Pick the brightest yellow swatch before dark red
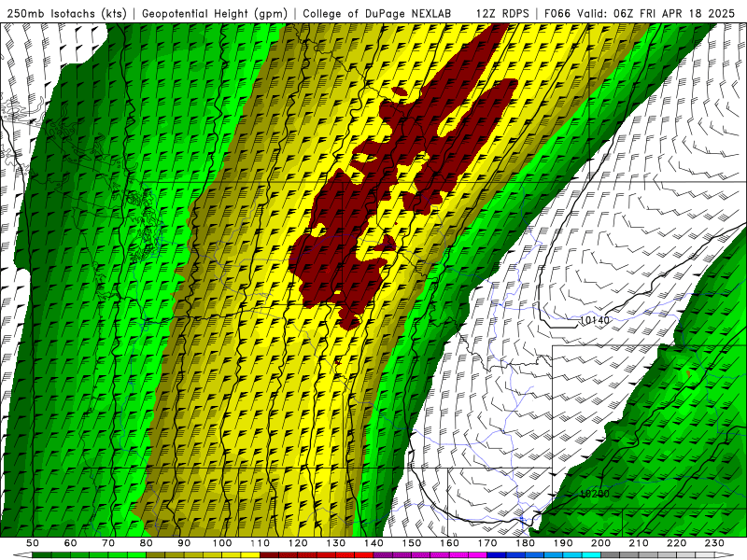This screenshot has width=747, height=560. coord(250,555)
